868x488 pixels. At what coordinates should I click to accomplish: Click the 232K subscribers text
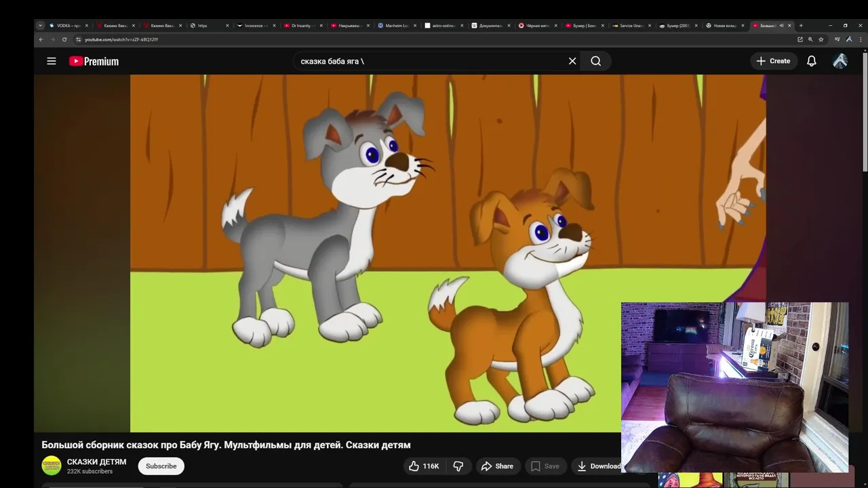click(x=90, y=472)
